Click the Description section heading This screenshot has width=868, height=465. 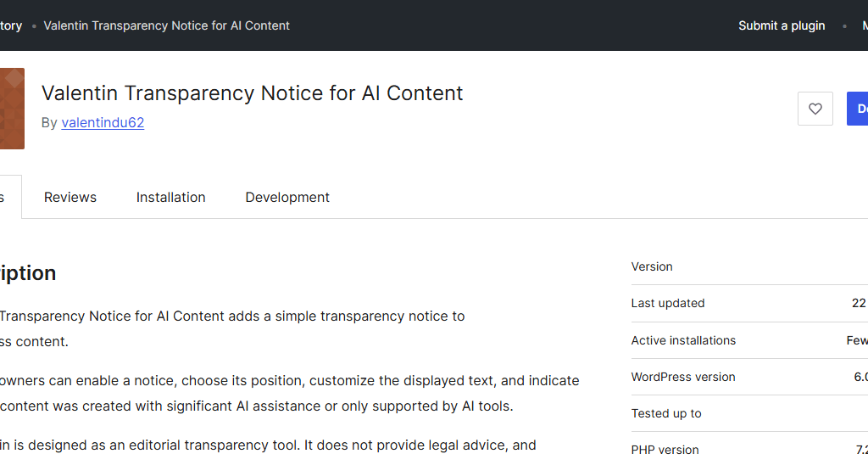(28, 273)
